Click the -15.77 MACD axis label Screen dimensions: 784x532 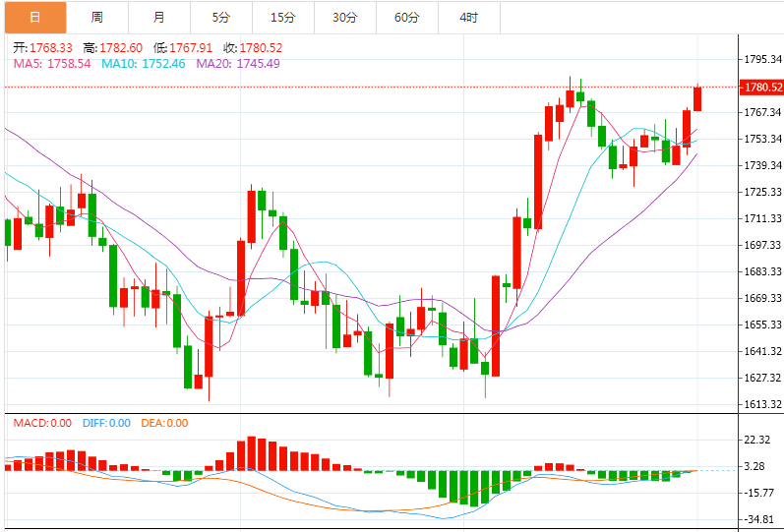click(x=757, y=493)
